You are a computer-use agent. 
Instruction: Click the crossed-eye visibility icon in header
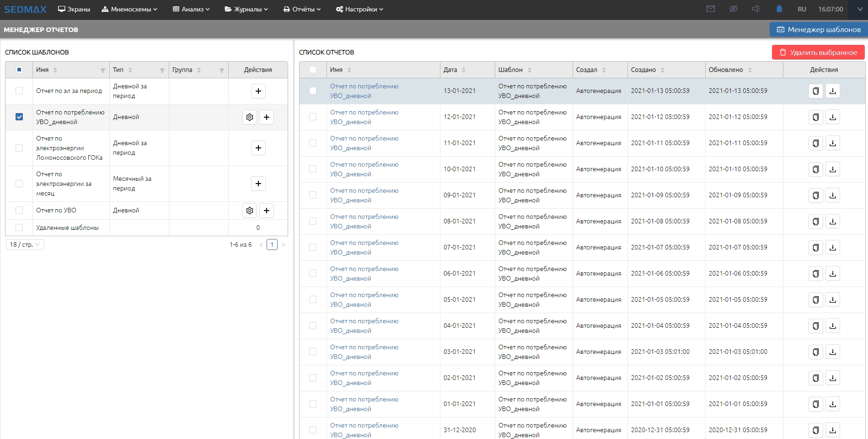[733, 9]
